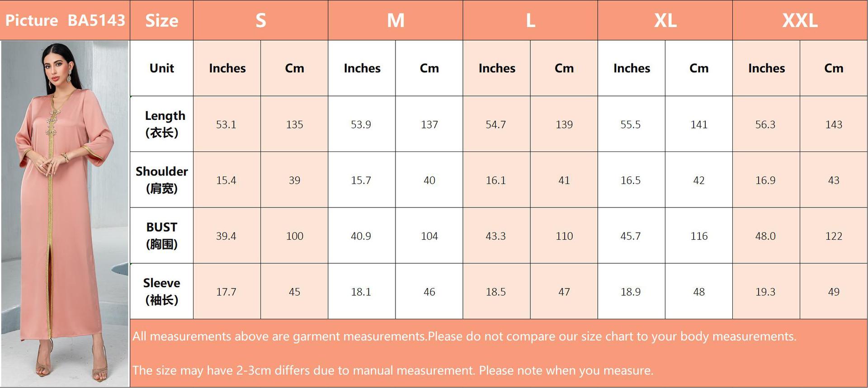This screenshot has height=388, width=868.
Task: Select the 143 cm length cell
Action: point(833,124)
